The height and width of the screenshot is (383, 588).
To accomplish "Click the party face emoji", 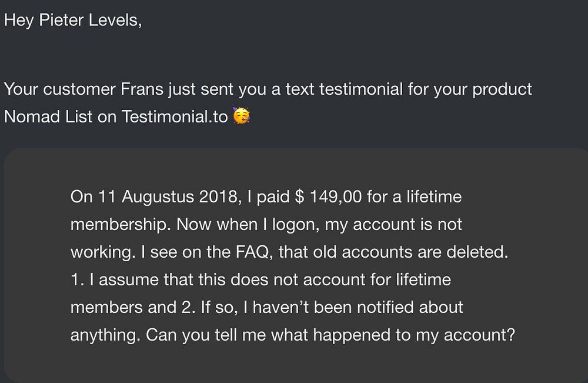I will click(x=242, y=115).
